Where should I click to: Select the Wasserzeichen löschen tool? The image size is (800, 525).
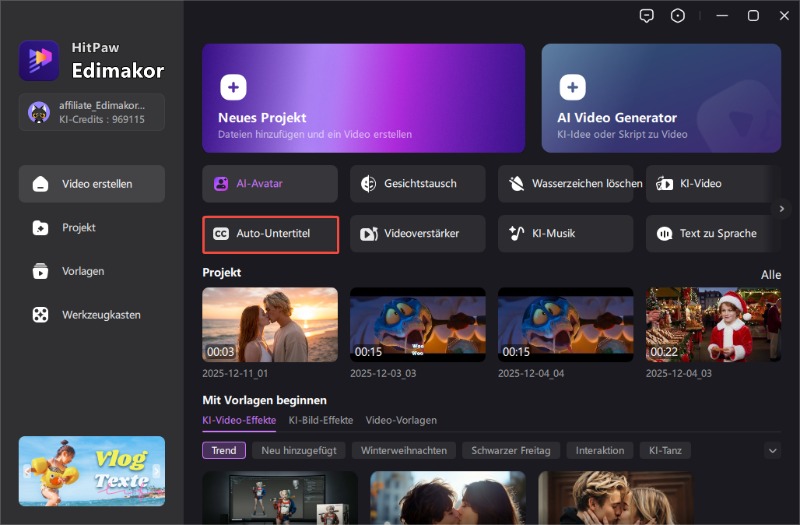click(566, 184)
